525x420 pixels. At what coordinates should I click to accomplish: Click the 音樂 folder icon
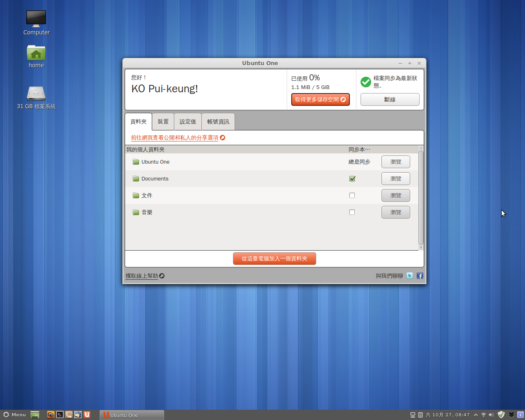136,212
